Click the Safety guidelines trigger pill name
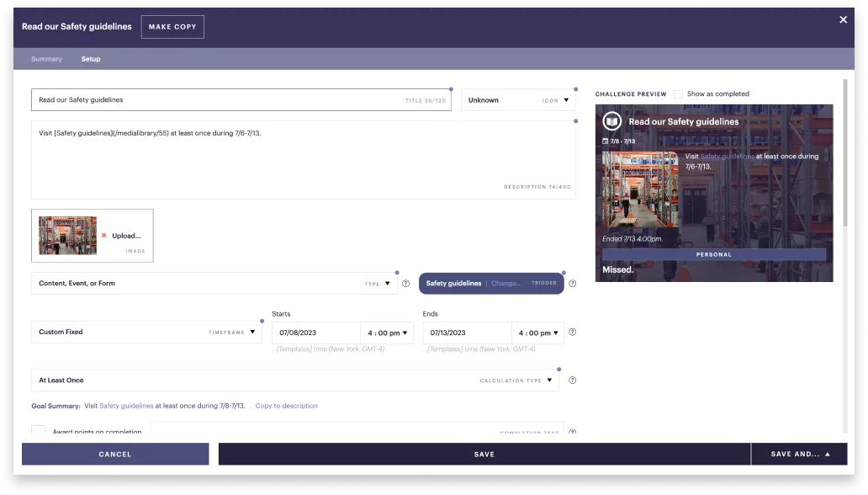Image resolution: width=868 pixels, height=495 pixels. [x=453, y=283]
